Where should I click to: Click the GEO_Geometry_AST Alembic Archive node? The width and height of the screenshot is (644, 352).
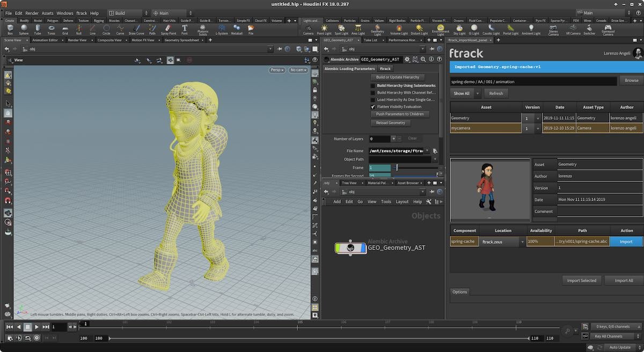[351, 248]
